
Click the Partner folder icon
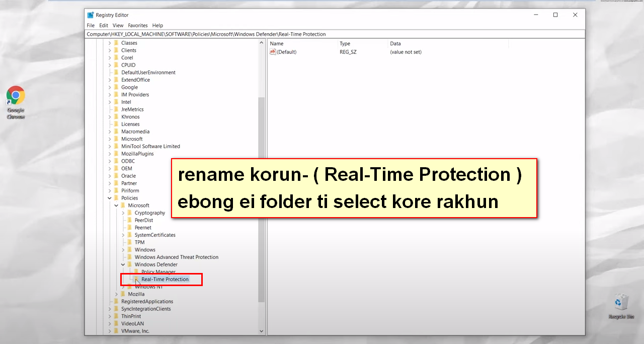(116, 183)
